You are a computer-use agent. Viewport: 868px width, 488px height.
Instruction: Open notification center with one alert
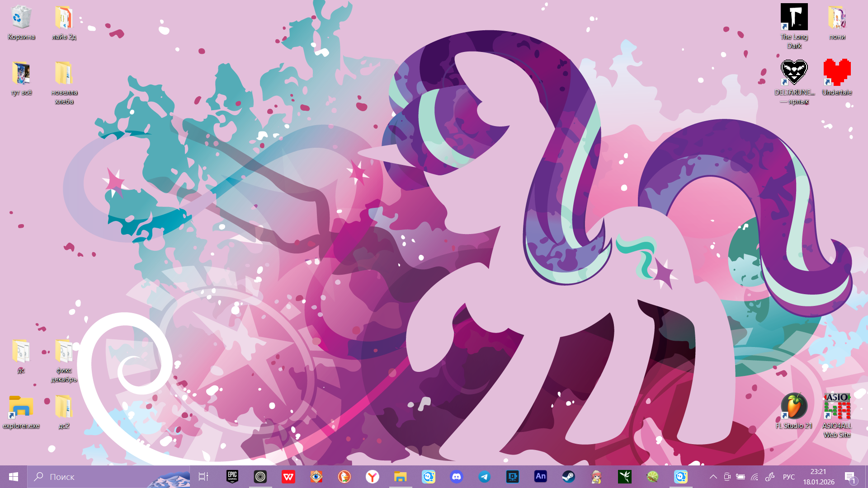point(850,477)
